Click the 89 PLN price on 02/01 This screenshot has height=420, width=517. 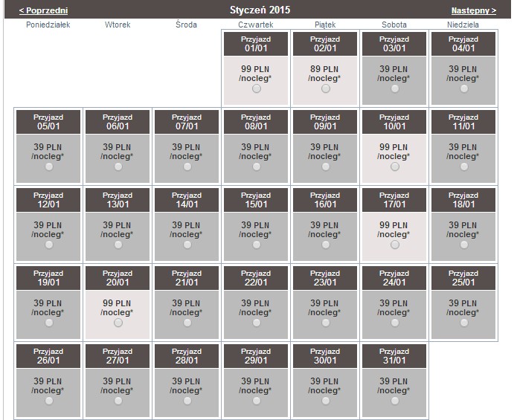click(x=324, y=69)
